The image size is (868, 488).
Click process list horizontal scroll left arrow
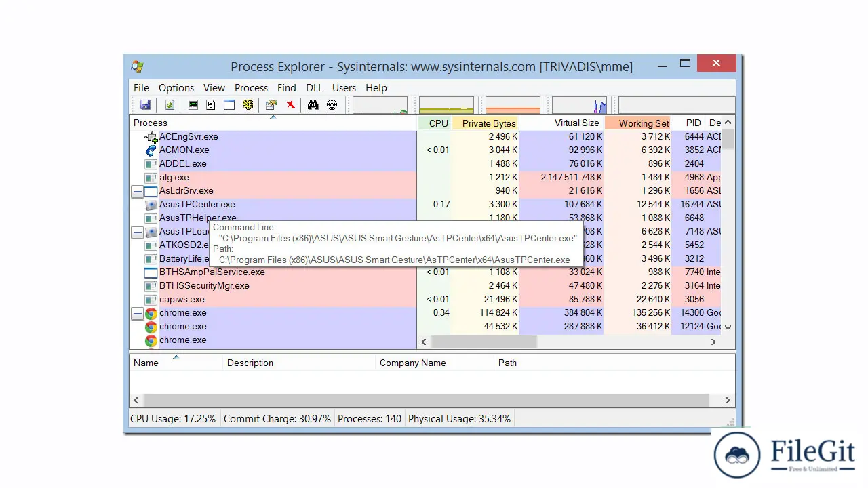coord(425,342)
